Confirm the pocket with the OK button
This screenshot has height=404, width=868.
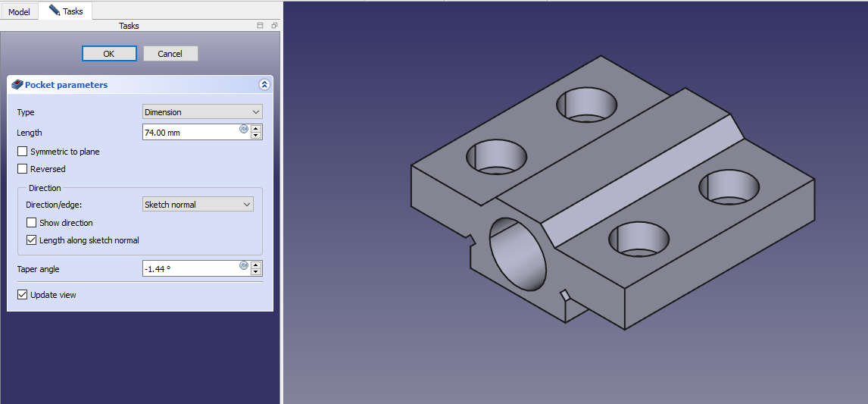pyautogui.click(x=109, y=54)
